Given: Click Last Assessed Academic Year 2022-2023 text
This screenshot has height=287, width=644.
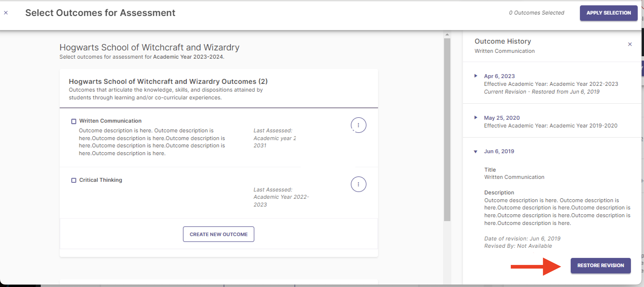Looking at the screenshot, I should (x=281, y=197).
